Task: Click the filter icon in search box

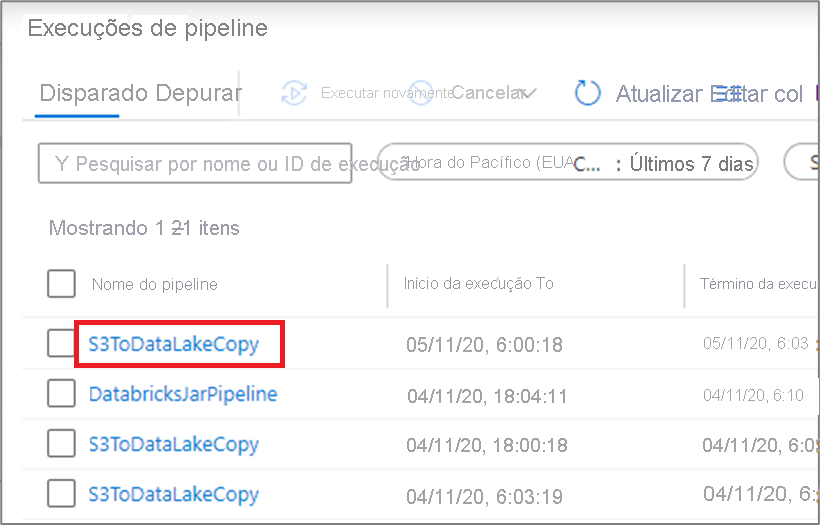Action: (61, 164)
